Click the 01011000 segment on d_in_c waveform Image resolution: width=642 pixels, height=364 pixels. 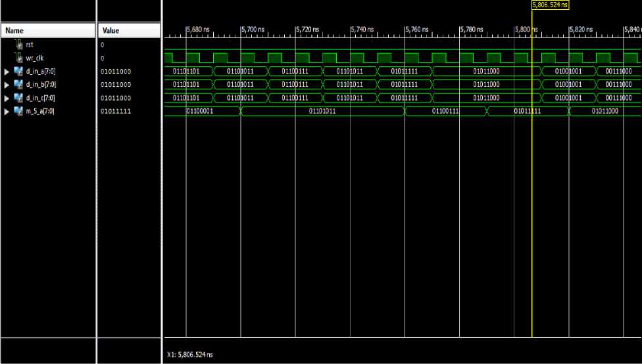486,98
